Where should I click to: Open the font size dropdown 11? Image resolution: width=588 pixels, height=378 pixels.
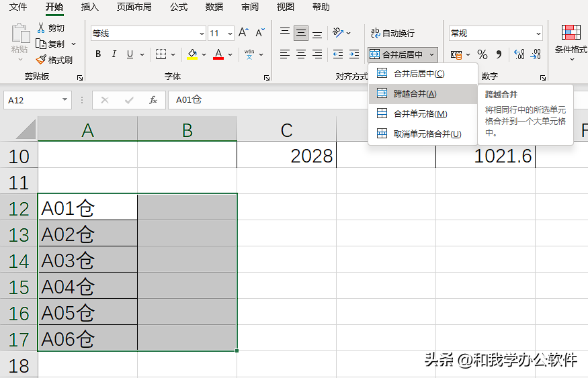(230, 34)
